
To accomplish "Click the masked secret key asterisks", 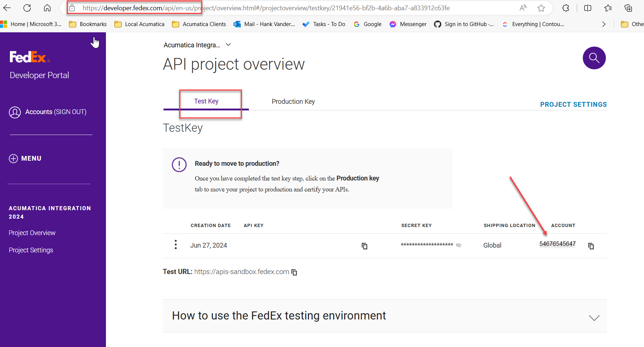I will (427, 245).
